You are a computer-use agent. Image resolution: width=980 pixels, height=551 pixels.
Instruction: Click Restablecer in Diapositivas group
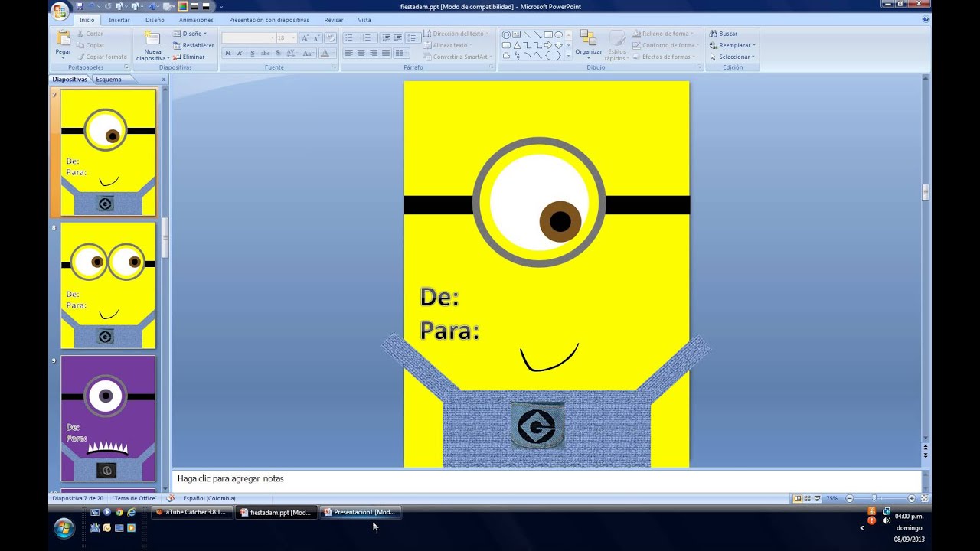coord(193,45)
